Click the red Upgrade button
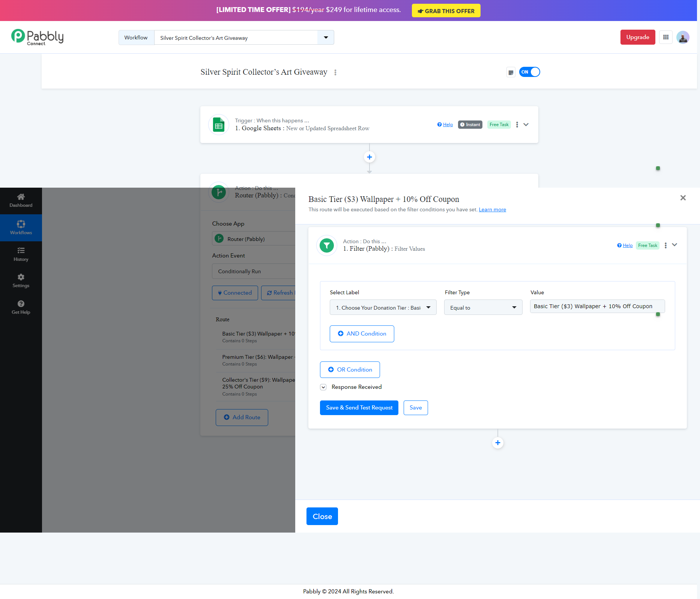The image size is (700, 599). [638, 37]
